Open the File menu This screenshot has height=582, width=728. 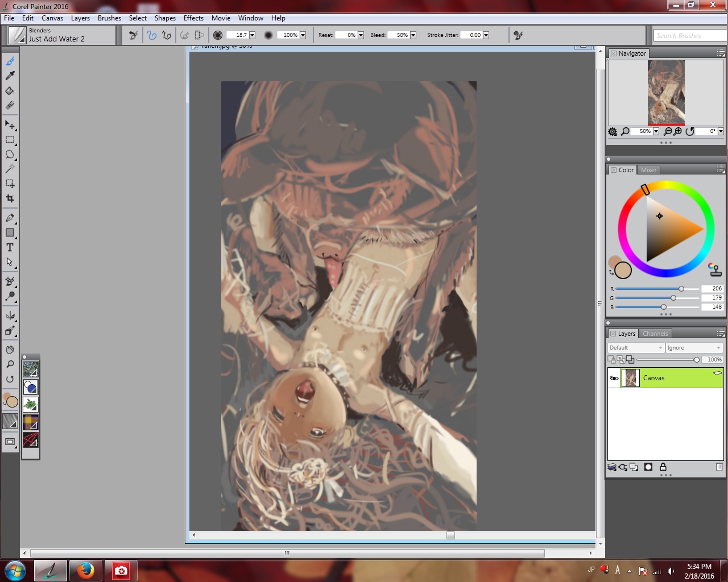(9, 18)
